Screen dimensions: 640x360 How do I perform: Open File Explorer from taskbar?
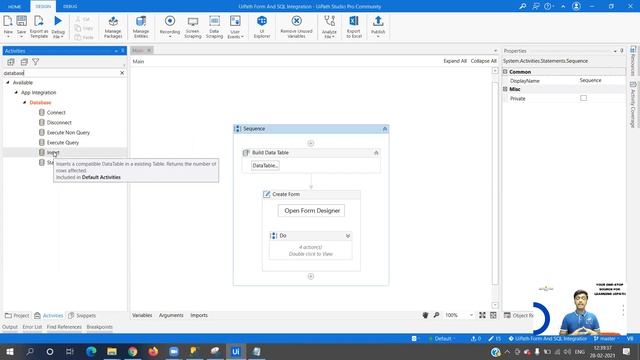pyautogui.click(x=112, y=351)
